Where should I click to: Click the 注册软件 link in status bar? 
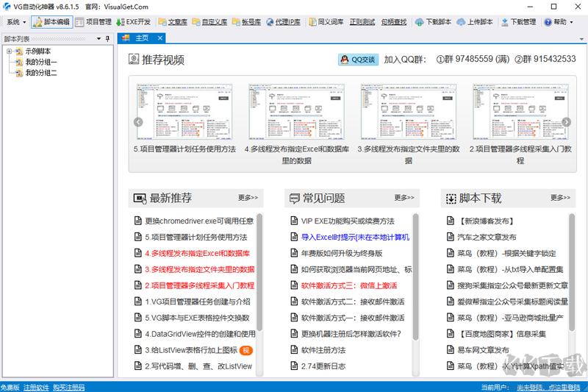(x=36, y=387)
